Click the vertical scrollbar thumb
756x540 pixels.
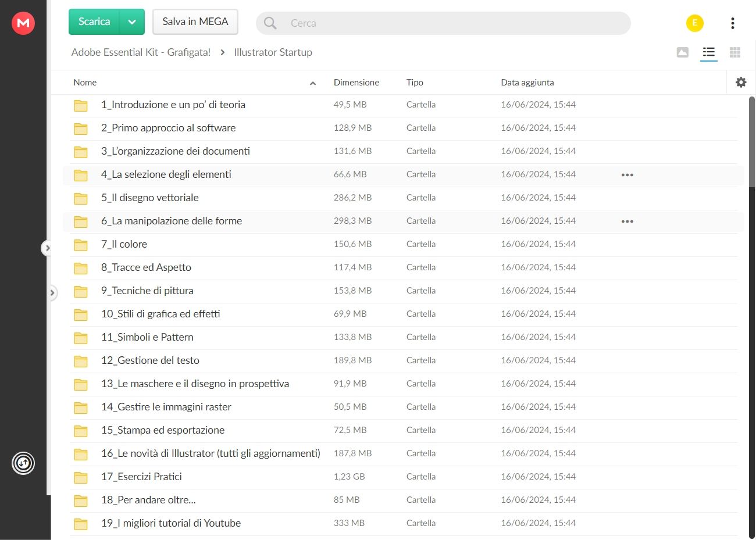click(x=752, y=142)
